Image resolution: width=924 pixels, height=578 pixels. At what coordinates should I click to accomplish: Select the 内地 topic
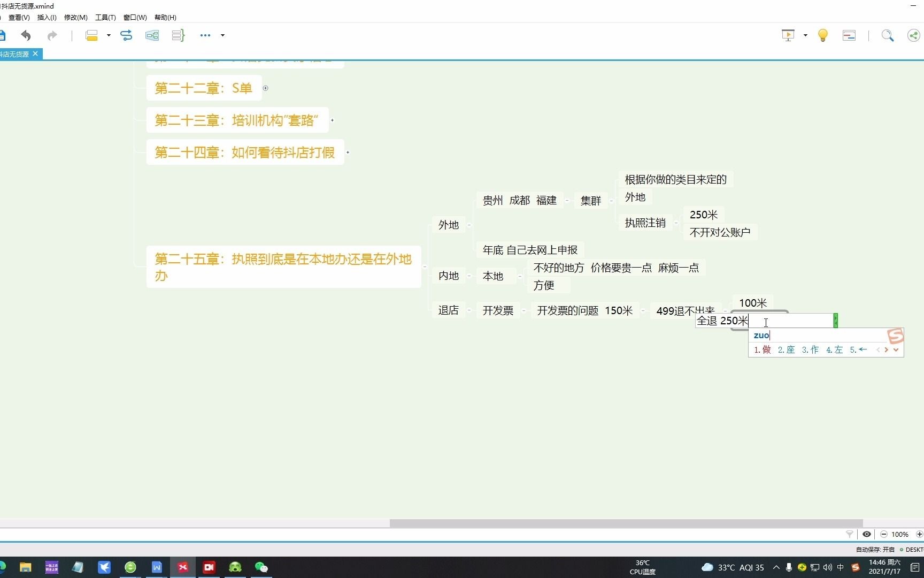pyautogui.click(x=449, y=276)
